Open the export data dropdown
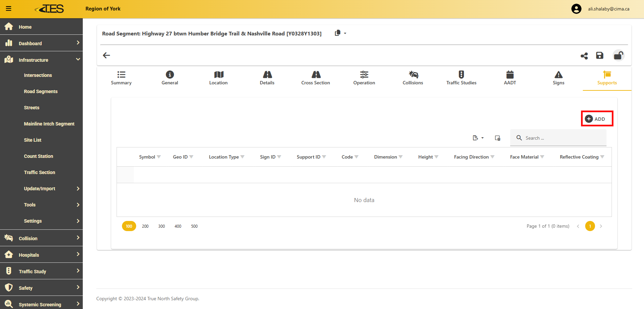644x309 pixels. (478, 138)
